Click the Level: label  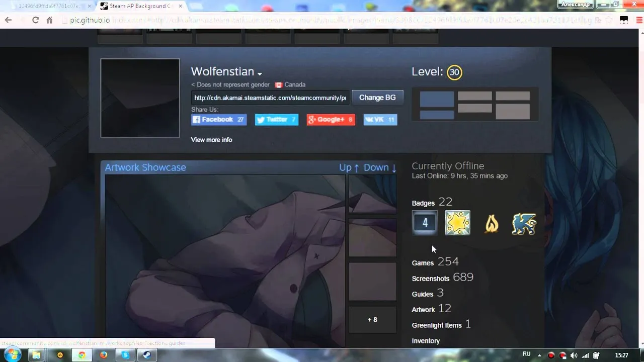tap(427, 72)
